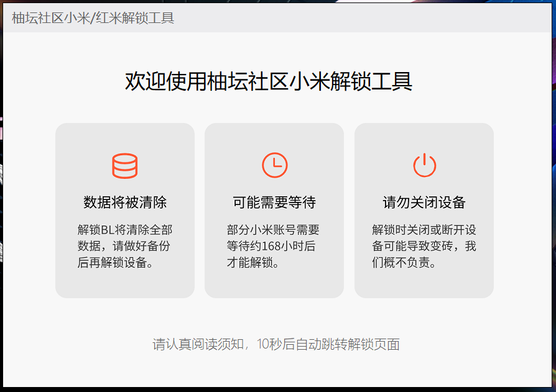Click the orange power icon
556x392 pixels.
(x=424, y=165)
